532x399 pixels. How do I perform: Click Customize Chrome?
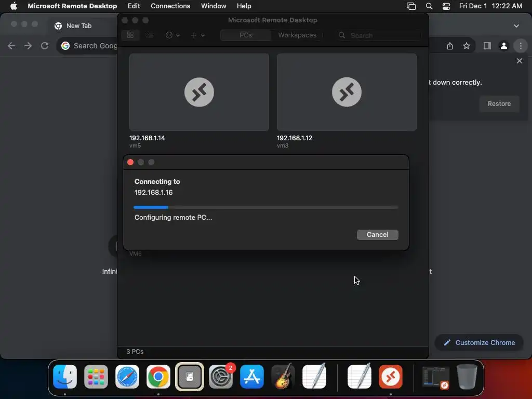[479, 343]
